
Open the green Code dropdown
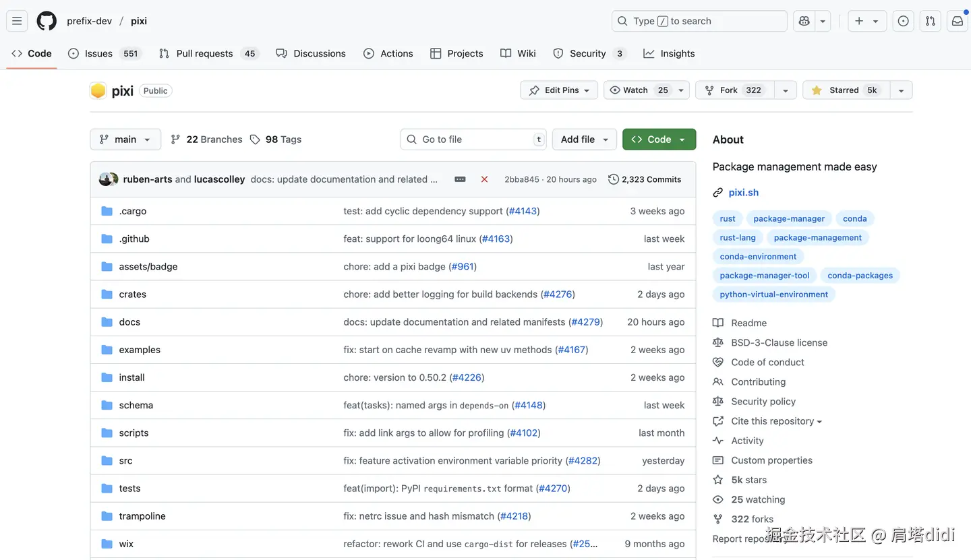659,139
